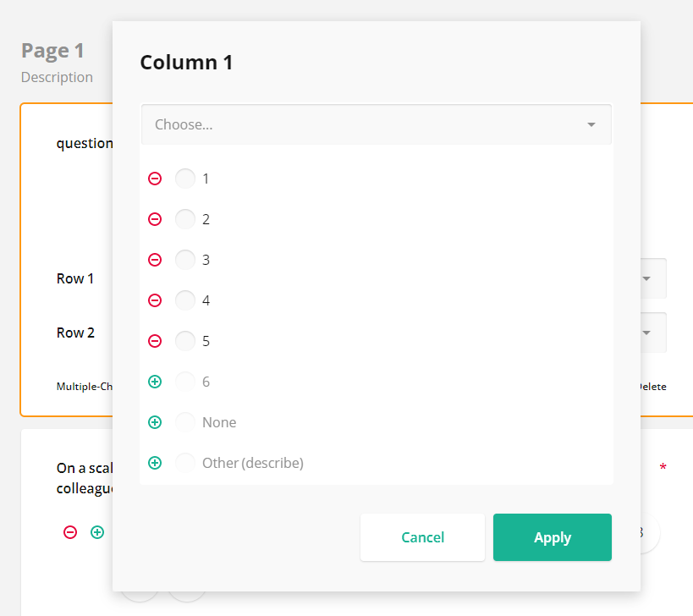Click red minus icon below scale question
The height and width of the screenshot is (616, 693).
(70, 532)
